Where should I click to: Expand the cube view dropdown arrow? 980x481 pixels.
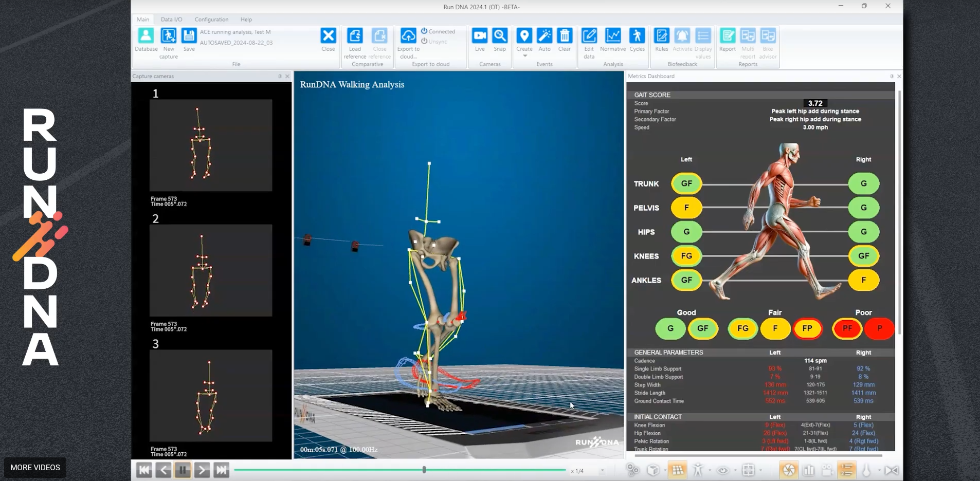pos(665,470)
